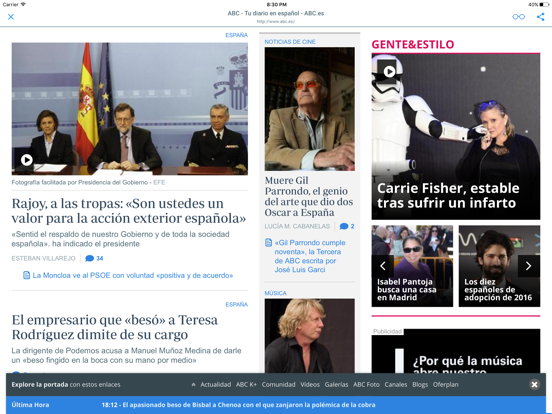The width and height of the screenshot is (552, 414).
Task: Tap the page URL http://www.abc.es/
Action: [x=276, y=21]
